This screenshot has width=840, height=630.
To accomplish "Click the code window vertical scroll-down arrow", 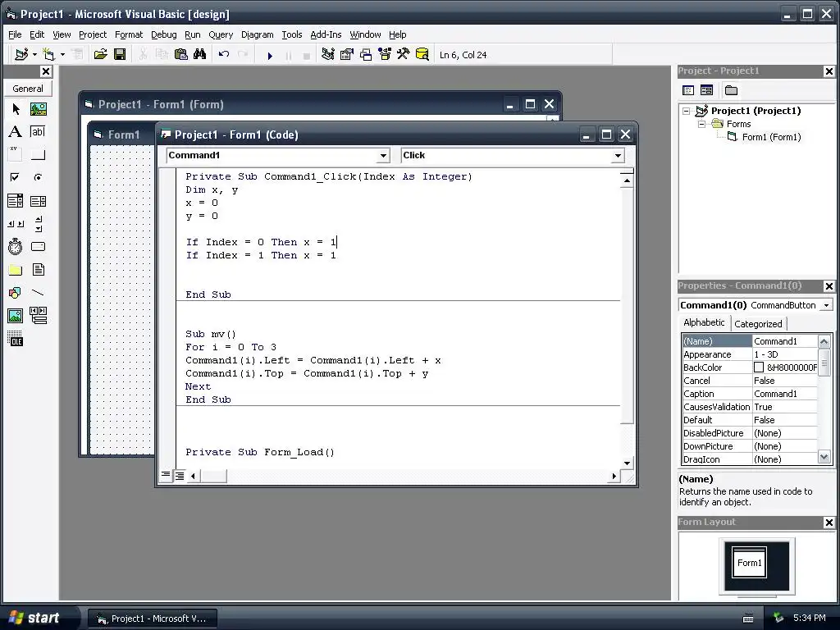I will click(x=627, y=463).
